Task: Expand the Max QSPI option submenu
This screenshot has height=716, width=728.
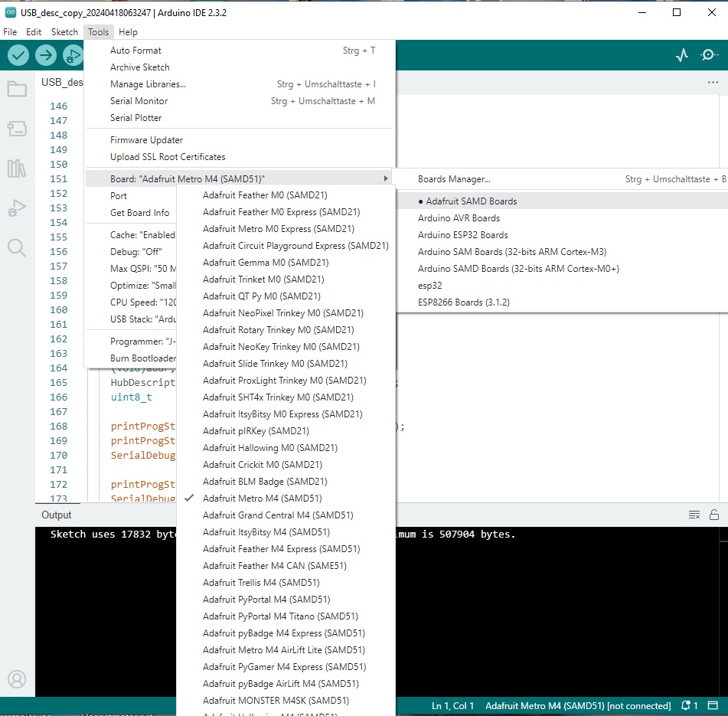Action: [132, 268]
